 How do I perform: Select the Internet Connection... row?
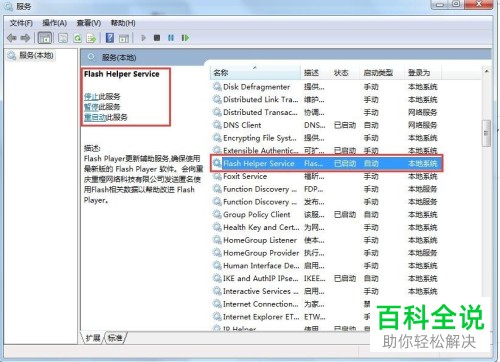(291, 304)
